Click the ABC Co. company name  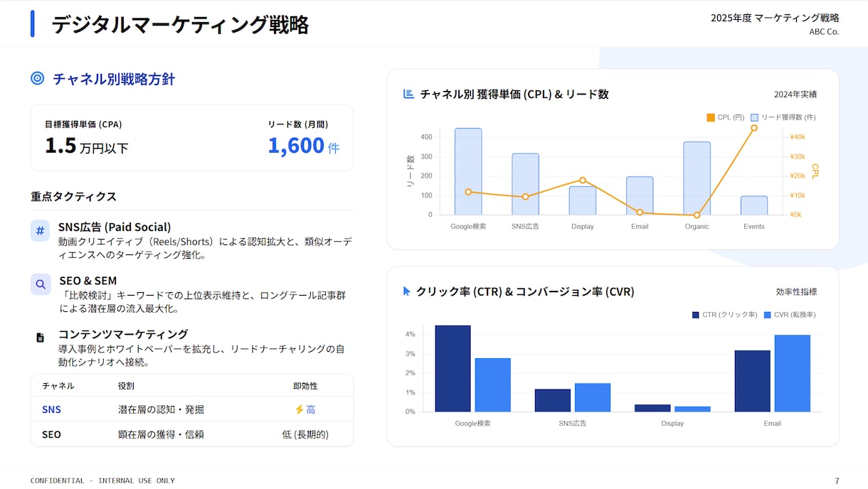[824, 32]
